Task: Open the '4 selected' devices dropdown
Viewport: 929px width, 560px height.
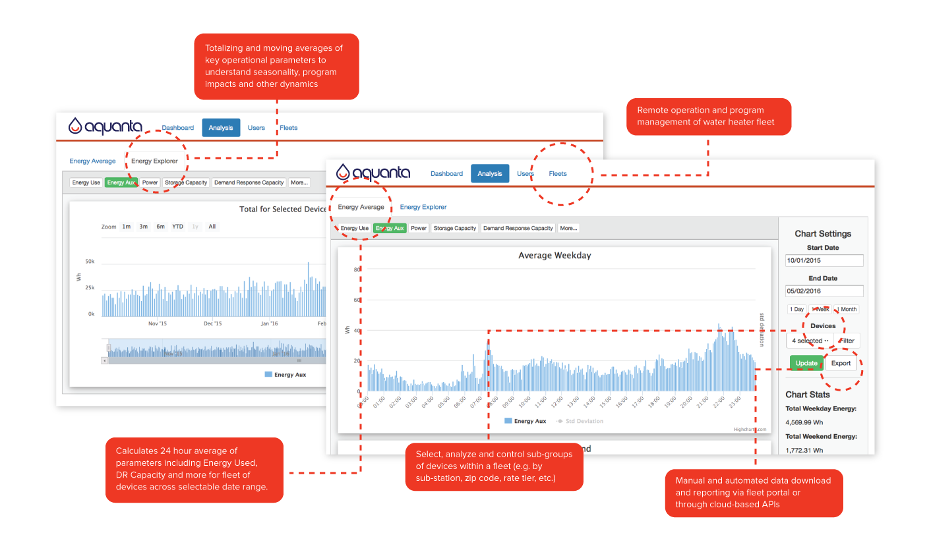Action: point(810,341)
